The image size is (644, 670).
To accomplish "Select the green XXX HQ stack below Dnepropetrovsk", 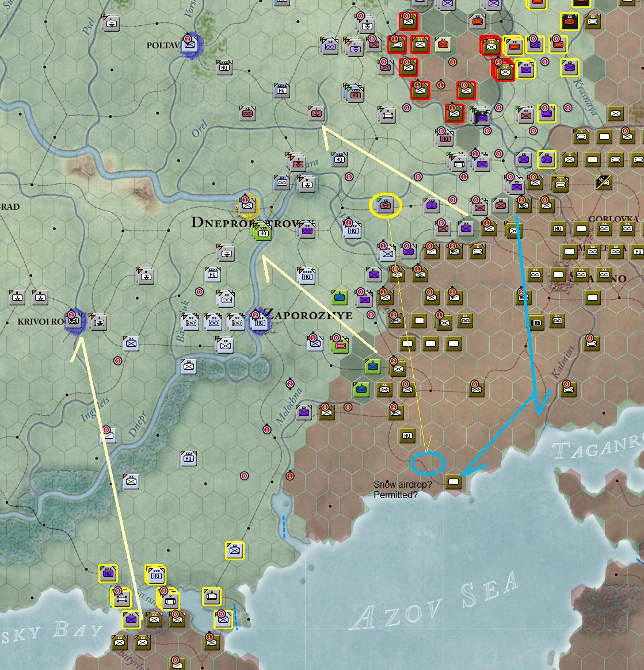I will click(x=262, y=232).
